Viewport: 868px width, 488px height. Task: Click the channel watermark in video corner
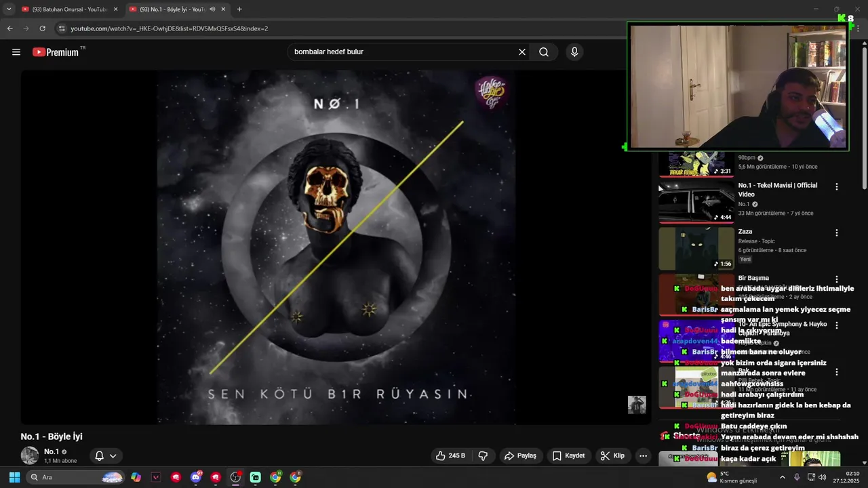pos(637,405)
